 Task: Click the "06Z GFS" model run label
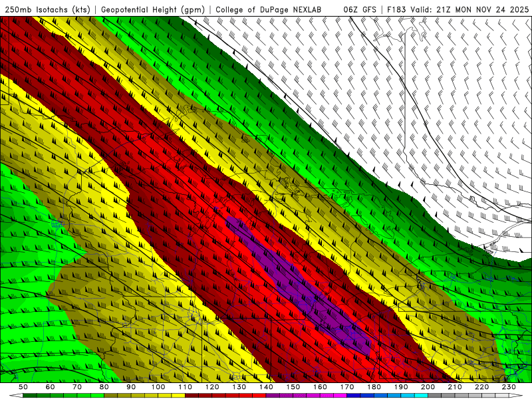[x=360, y=9]
